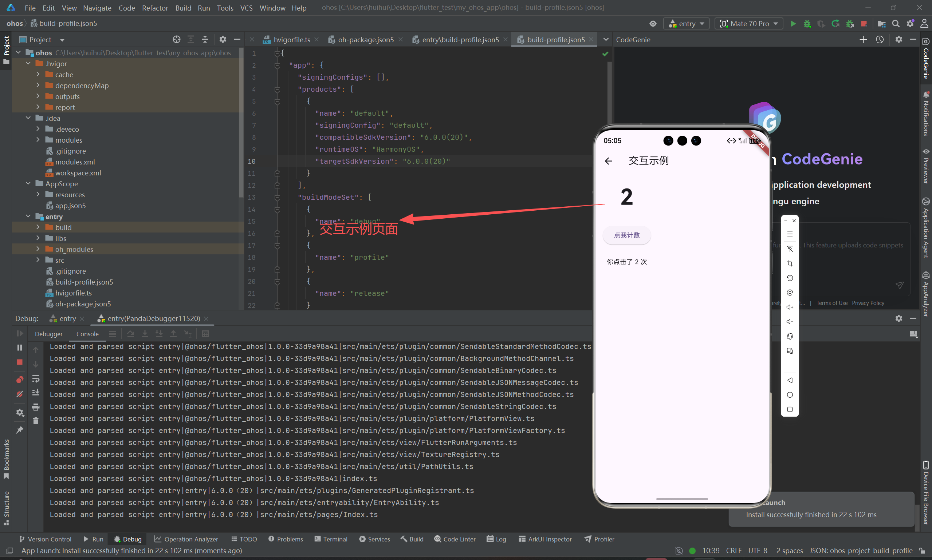Viewport: 932px width, 560px height.
Task: Pause the program in debug panel
Action: tap(20, 347)
